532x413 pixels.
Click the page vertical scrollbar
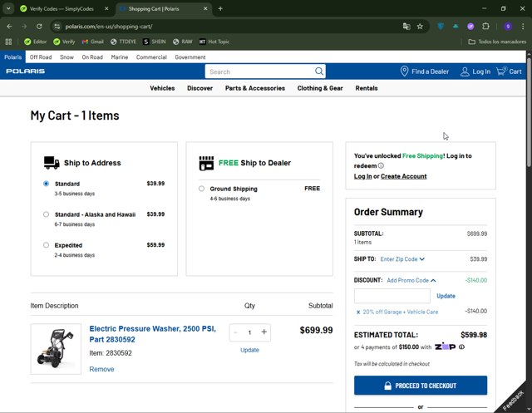pyautogui.click(x=529, y=112)
